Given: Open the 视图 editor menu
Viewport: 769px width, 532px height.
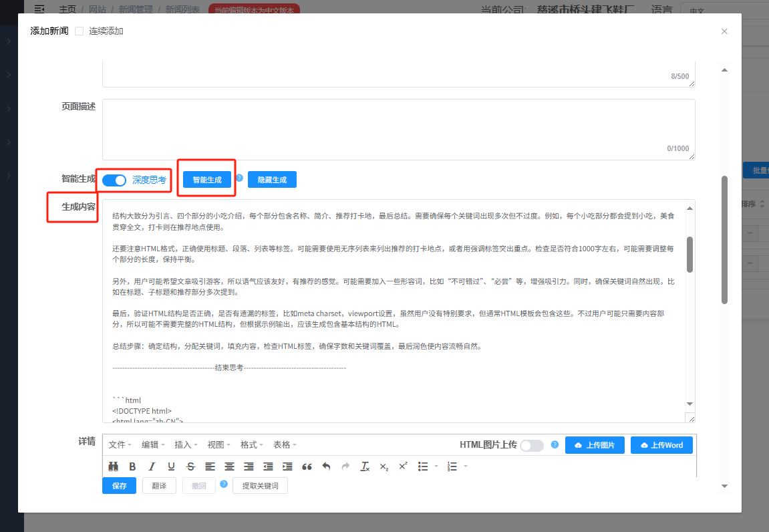Looking at the screenshot, I should click(x=218, y=444).
